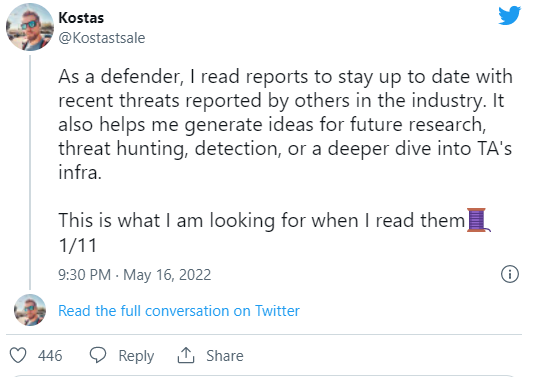This screenshot has width=536, height=377.
Task: Like the tweet with the heart icon
Action: (18, 355)
